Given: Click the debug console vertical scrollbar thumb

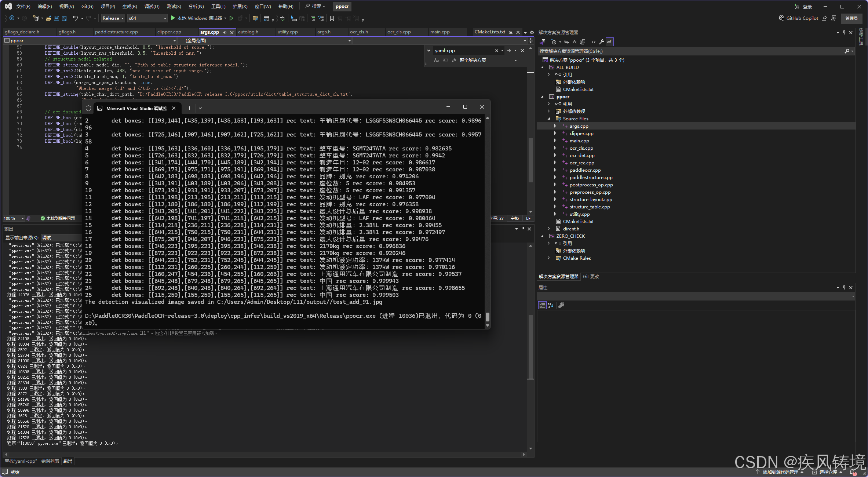Looking at the screenshot, I should [488, 317].
